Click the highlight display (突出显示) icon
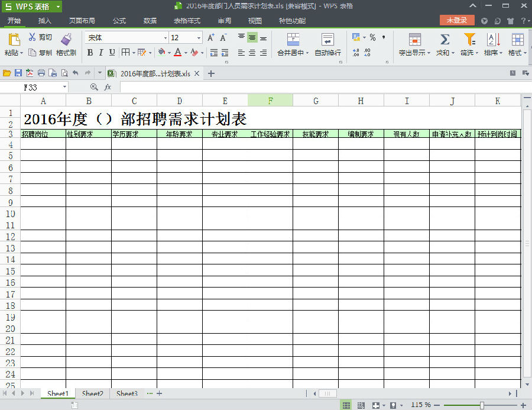The image size is (532, 410). [414, 40]
